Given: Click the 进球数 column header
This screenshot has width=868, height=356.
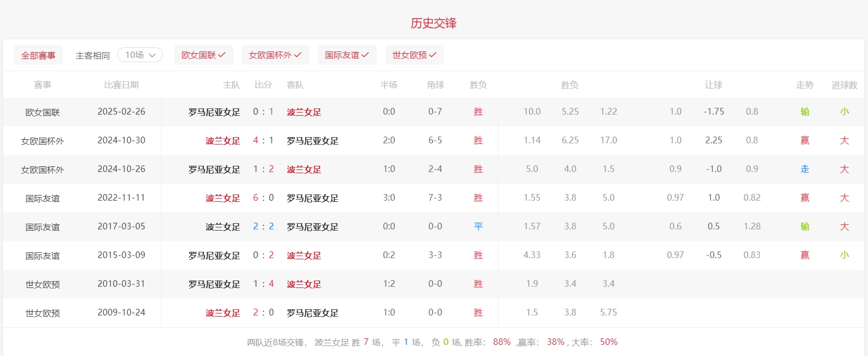Looking at the screenshot, I should tap(844, 85).
